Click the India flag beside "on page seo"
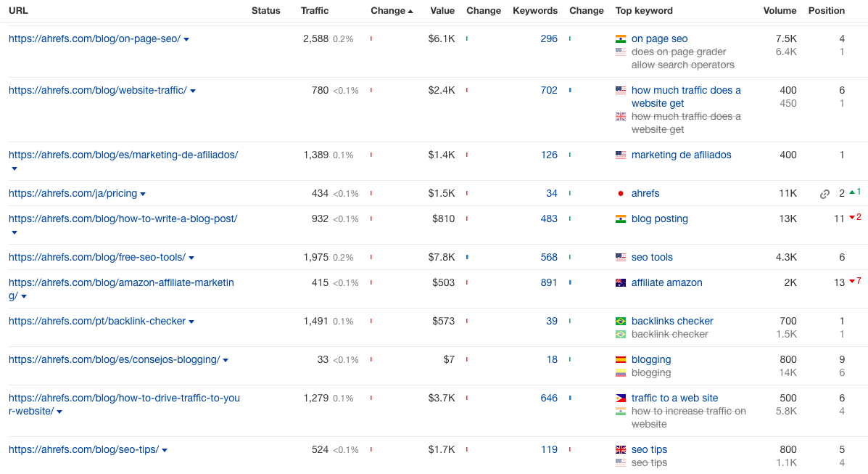 [620, 38]
